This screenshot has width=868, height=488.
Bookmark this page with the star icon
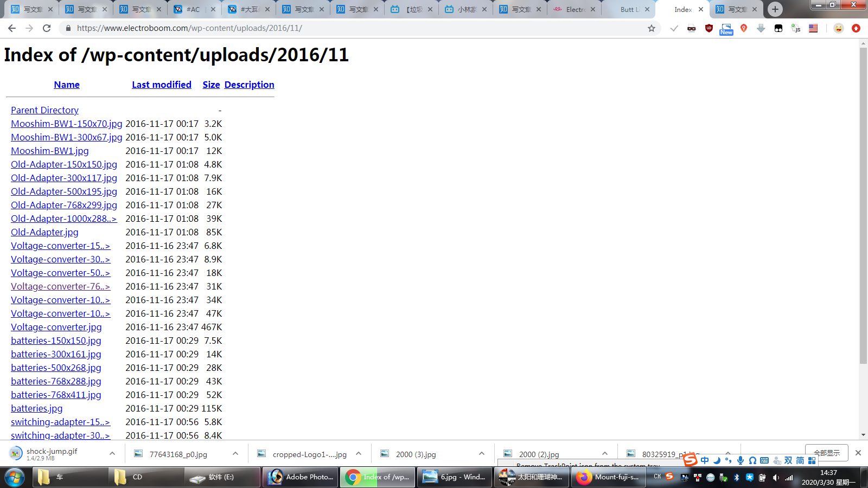[x=652, y=28]
